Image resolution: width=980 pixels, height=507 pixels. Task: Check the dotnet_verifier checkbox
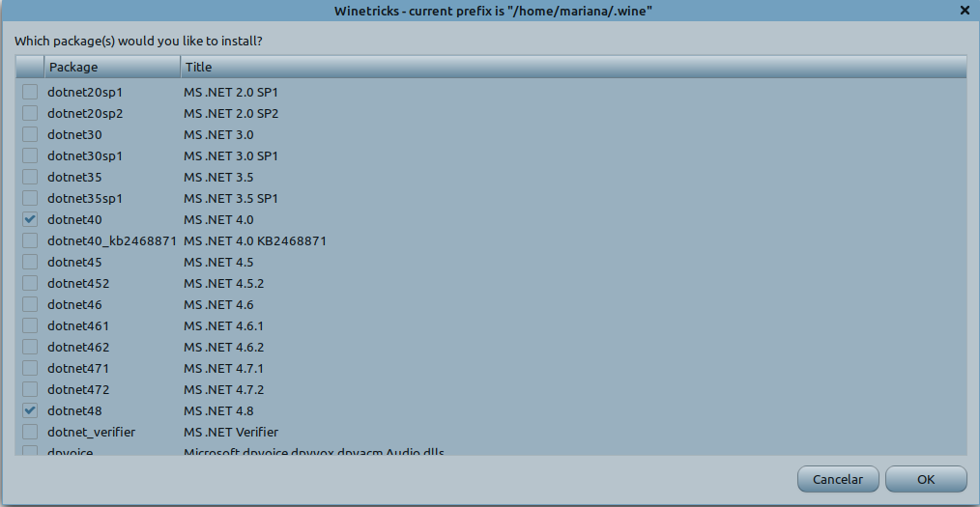click(30, 432)
